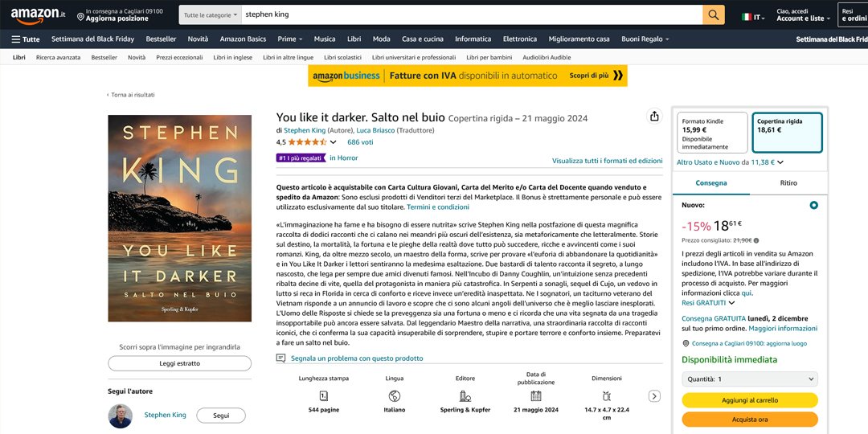This screenshot has height=434, width=868.
Task: Click Termini e condizioni link
Action: (x=438, y=207)
